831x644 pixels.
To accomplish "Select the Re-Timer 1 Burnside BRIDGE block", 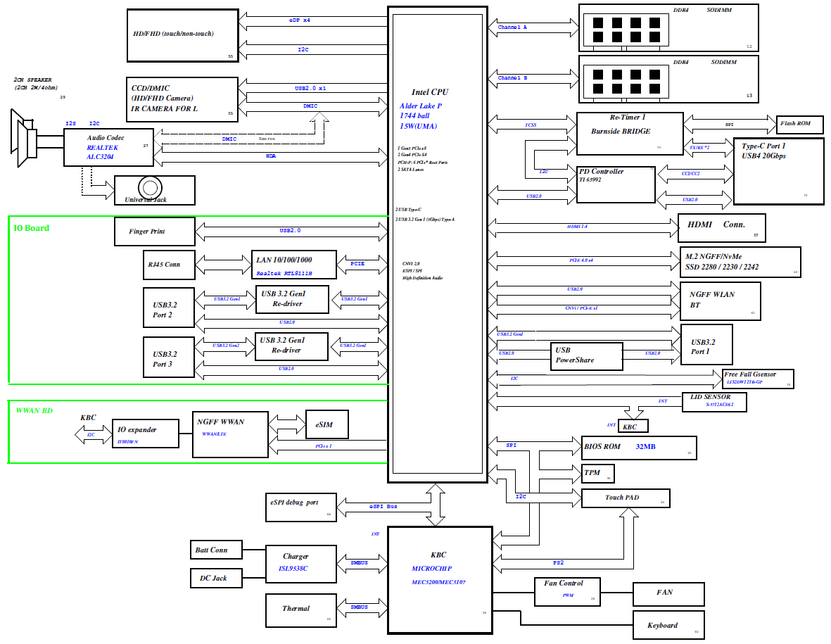I will pos(630,134).
